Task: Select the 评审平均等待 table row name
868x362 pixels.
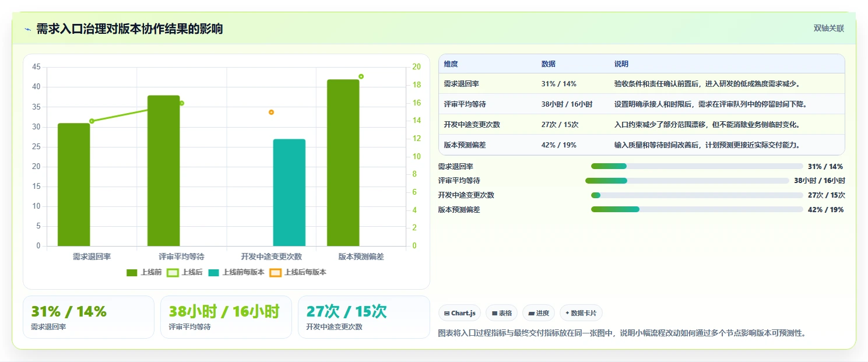Action: coord(465,104)
